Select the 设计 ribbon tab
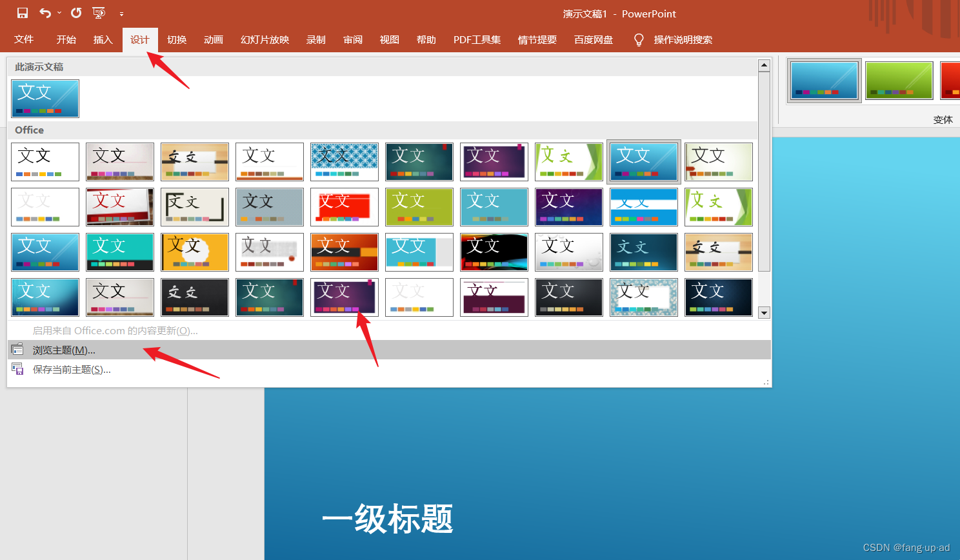The width and height of the screenshot is (960, 560). [140, 39]
